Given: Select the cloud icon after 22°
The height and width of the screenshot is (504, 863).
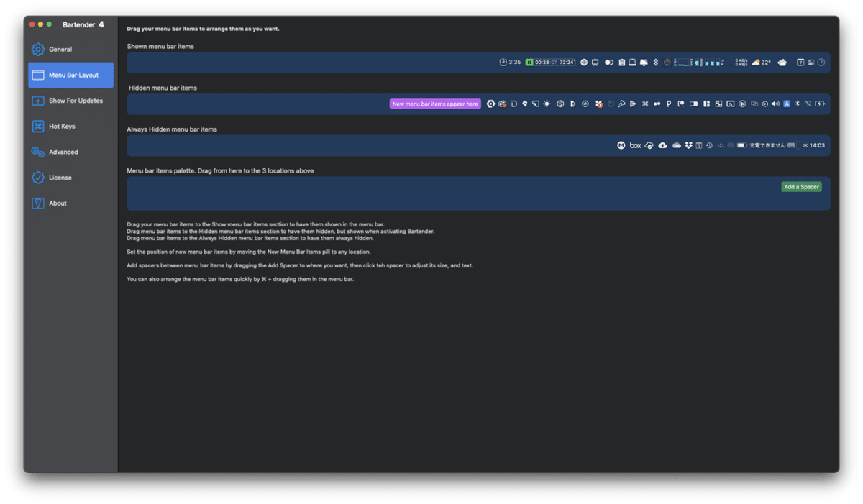Looking at the screenshot, I should click(782, 63).
